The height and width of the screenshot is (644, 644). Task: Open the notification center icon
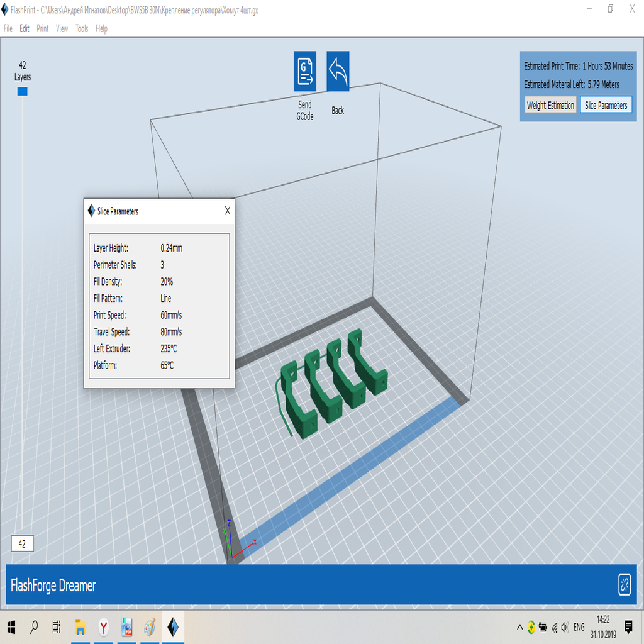click(x=628, y=627)
